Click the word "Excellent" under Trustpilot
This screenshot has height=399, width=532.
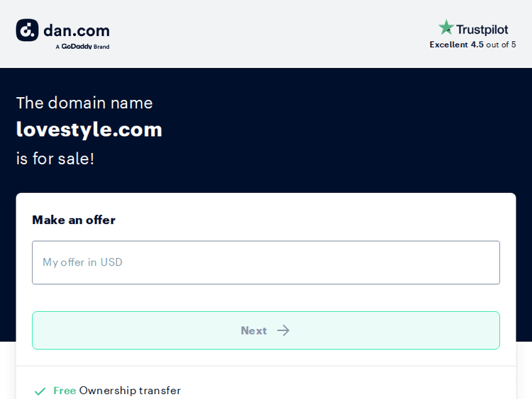tap(448, 45)
